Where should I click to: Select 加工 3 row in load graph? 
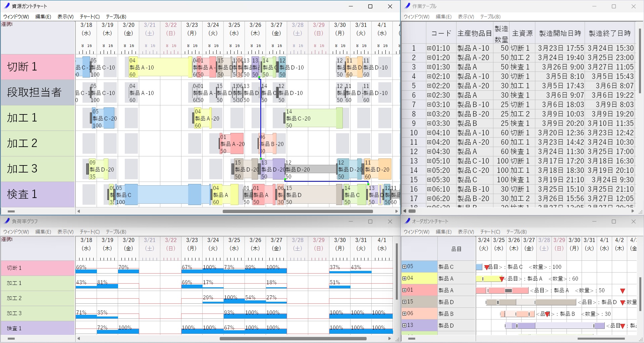[x=38, y=313]
